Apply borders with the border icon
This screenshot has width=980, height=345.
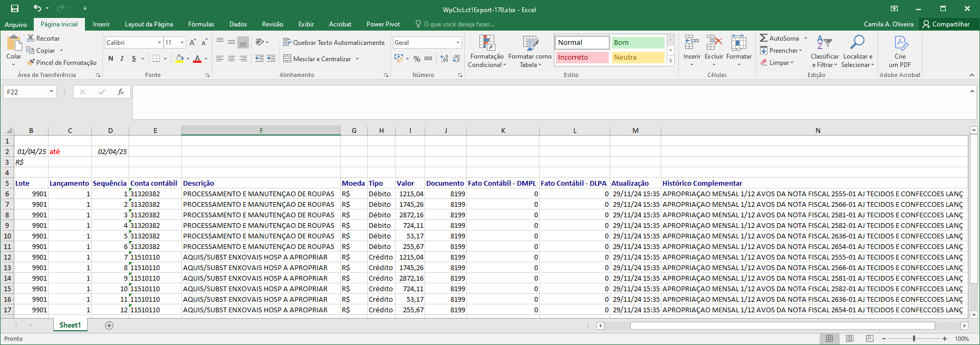(156, 59)
